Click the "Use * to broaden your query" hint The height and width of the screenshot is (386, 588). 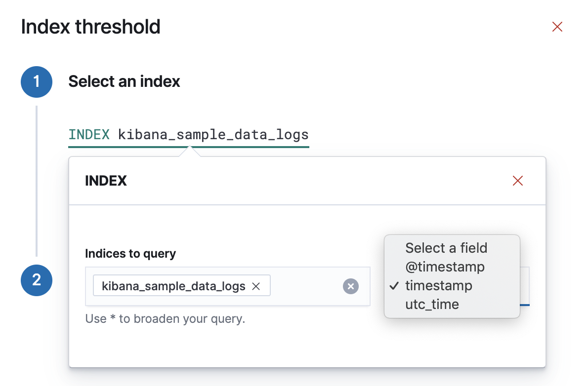(x=165, y=319)
